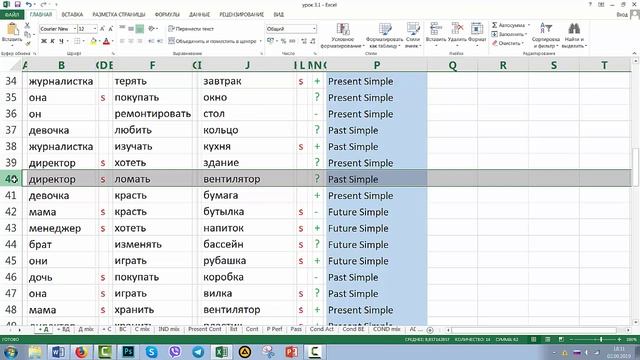This screenshot has height=360, width=640.
Task: Click the Windows Start button
Action: (x=10, y=352)
